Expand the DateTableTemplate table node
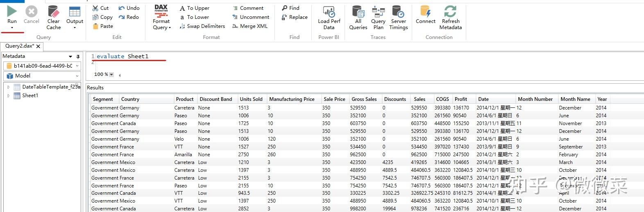The image size is (644, 212). point(8,87)
